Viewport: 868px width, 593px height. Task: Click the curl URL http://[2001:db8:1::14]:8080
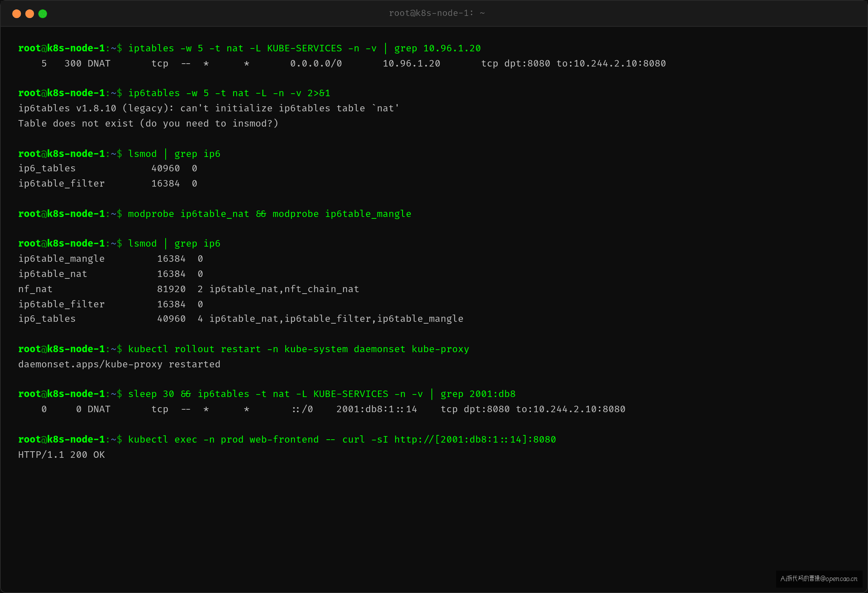475,439
